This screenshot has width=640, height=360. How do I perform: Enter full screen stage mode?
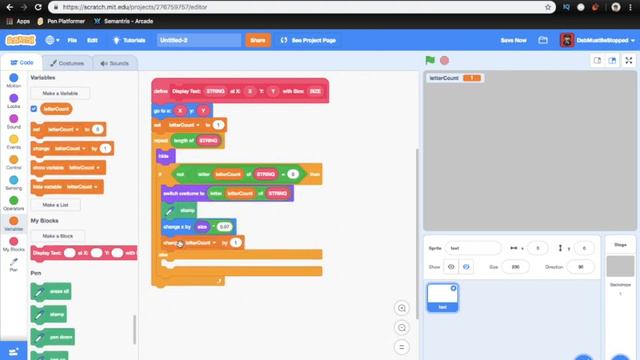pyautogui.click(x=629, y=60)
